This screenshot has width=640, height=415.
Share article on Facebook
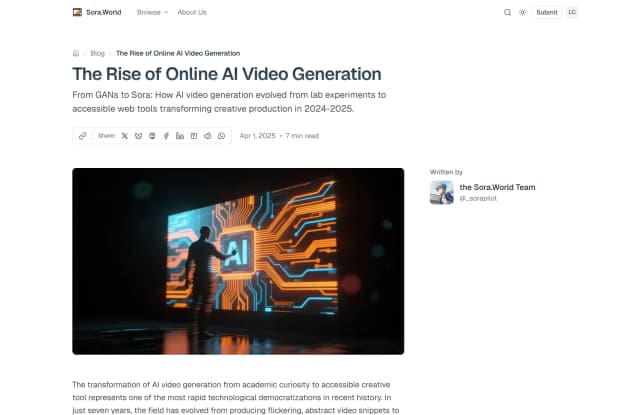tap(166, 135)
